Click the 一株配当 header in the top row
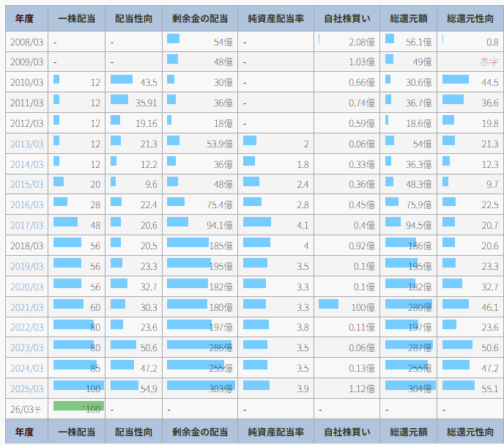 point(76,18)
